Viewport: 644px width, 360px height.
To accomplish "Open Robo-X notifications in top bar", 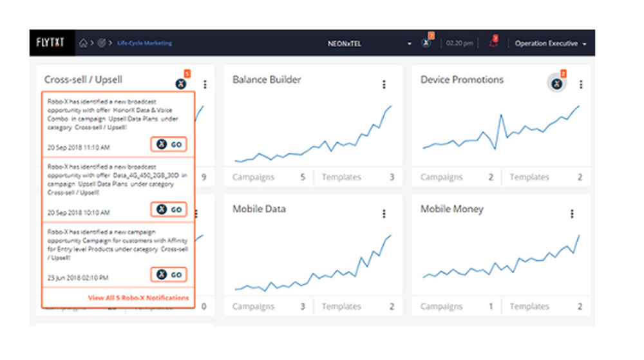I will tap(426, 43).
